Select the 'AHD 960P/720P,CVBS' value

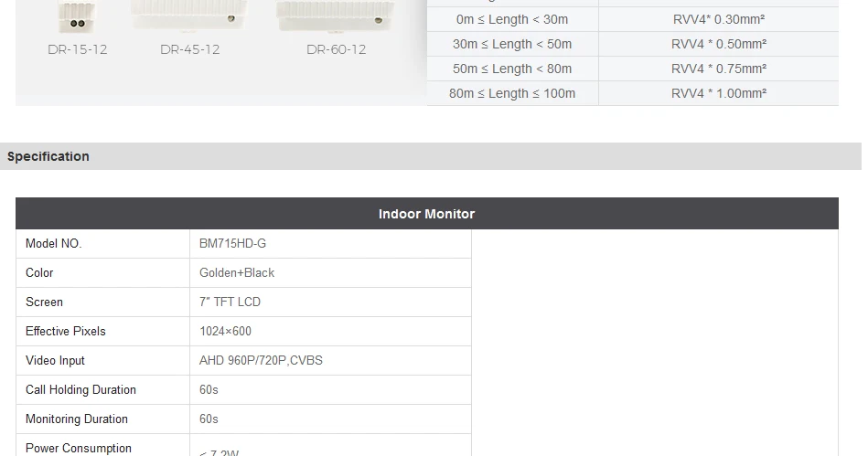(261, 361)
